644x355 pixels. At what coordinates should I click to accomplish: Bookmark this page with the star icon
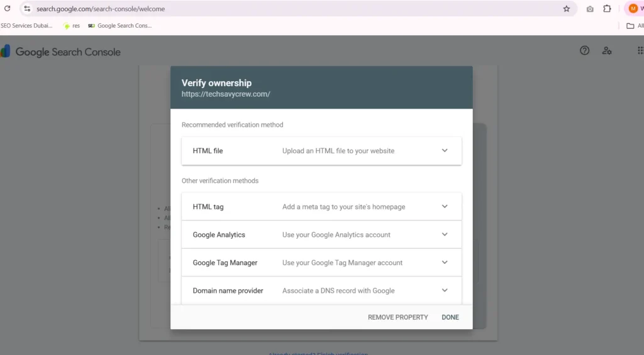pyautogui.click(x=567, y=9)
